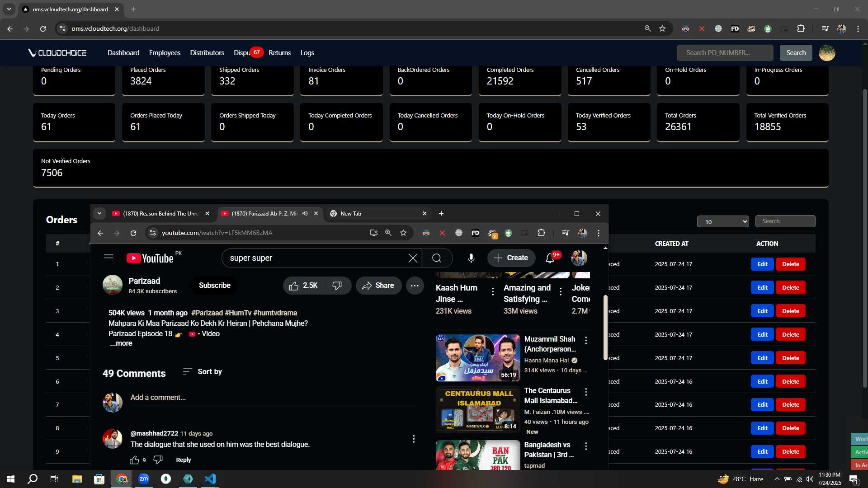Open Logs in CloudChoice nav

pyautogui.click(x=307, y=53)
